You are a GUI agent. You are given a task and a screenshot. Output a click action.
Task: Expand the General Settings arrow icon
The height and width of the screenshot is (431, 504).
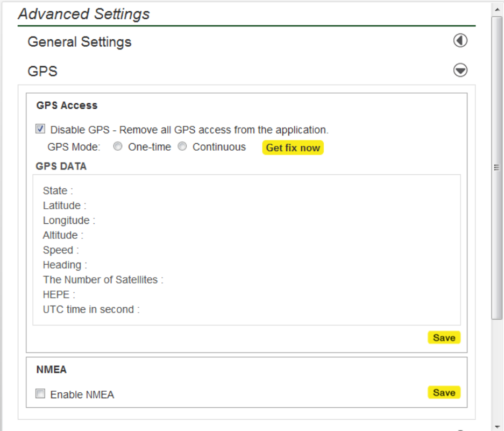(460, 41)
